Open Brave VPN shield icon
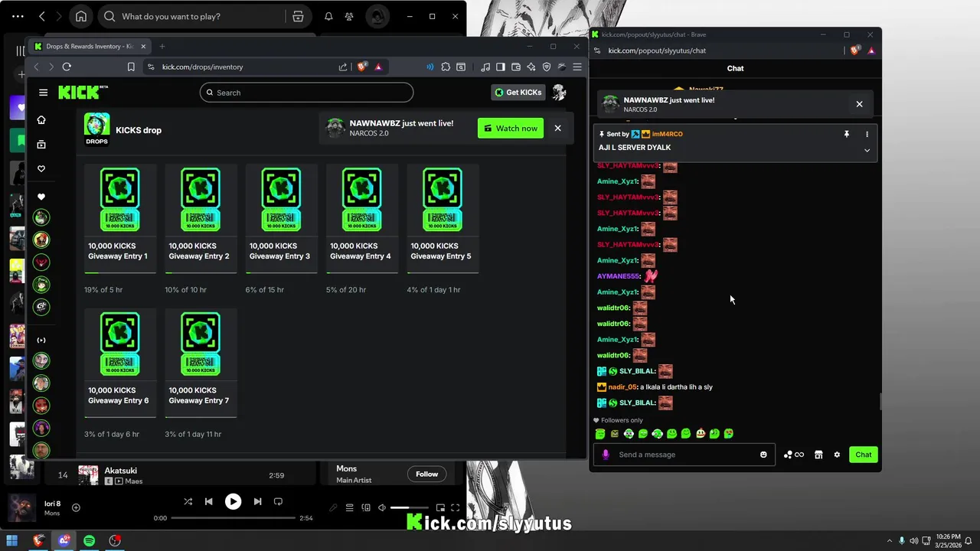The image size is (980, 551). click(x=546, y=67)
